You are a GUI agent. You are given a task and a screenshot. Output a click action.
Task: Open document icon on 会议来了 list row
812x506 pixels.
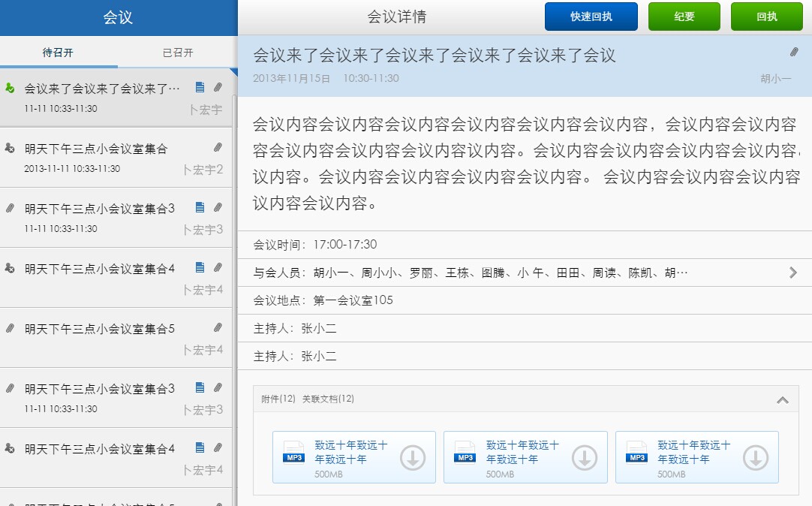click(200, 88)
